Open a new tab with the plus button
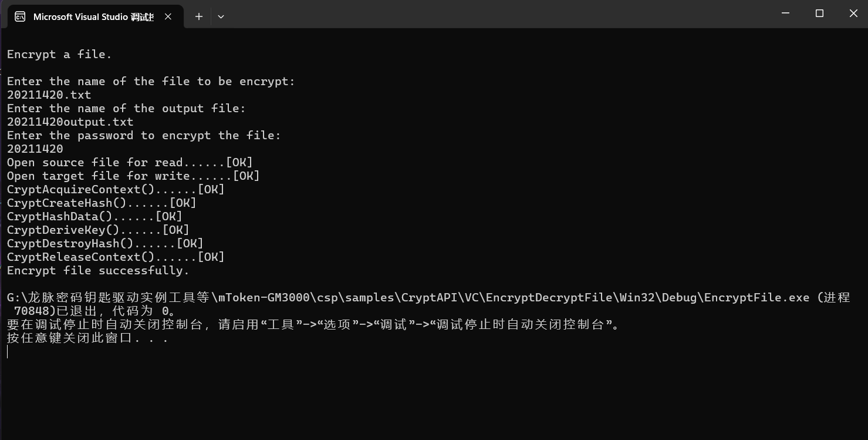 pyautogui.click(x=199, y=16)
